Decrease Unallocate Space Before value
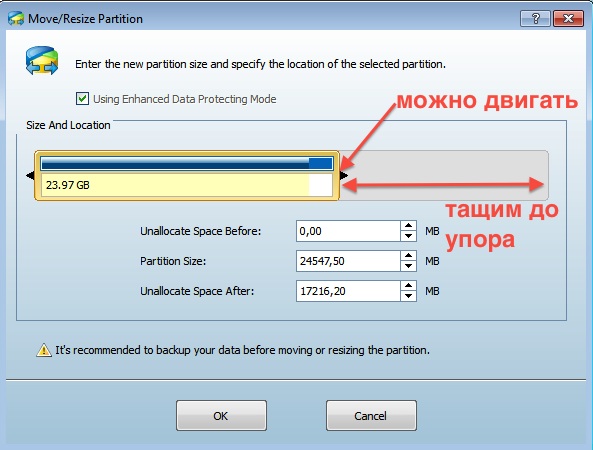The height and width of the screenshot is (450, 593). coord(408,236)
